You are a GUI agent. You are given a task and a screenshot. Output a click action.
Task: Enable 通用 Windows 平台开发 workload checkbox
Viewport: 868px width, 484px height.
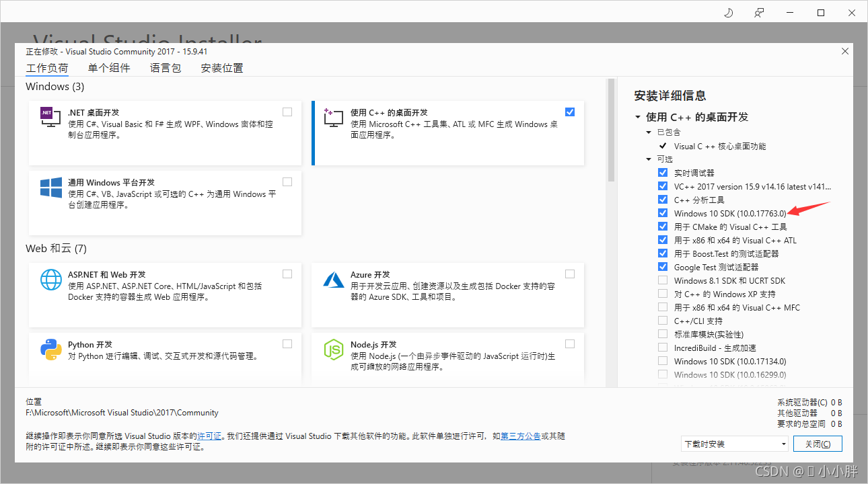point(287,182)
